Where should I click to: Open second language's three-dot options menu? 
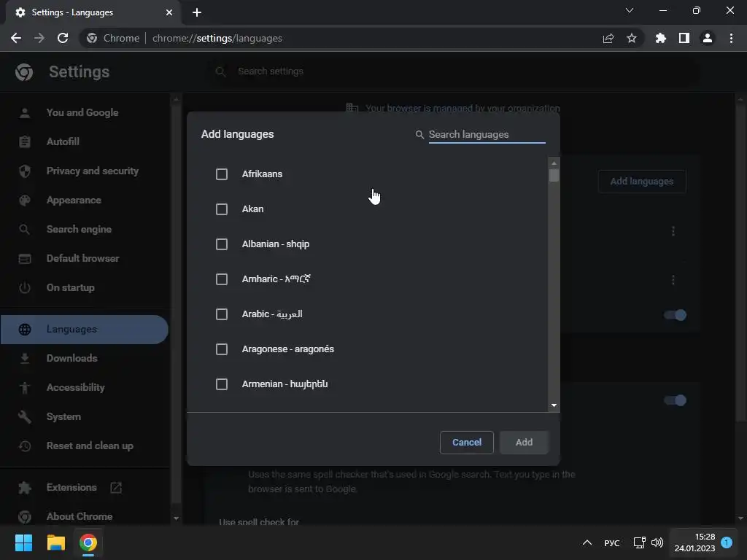[x=673, y=280]
